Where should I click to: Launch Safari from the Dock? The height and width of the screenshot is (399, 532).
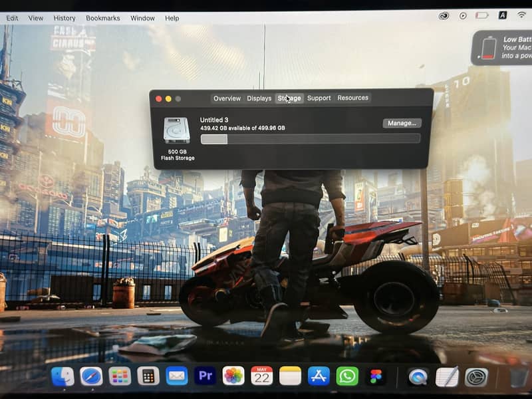[x=91, y=376]
